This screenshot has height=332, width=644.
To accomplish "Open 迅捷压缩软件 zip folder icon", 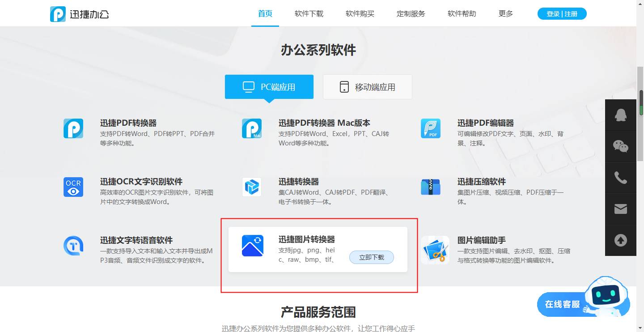I will coord(431,187).
